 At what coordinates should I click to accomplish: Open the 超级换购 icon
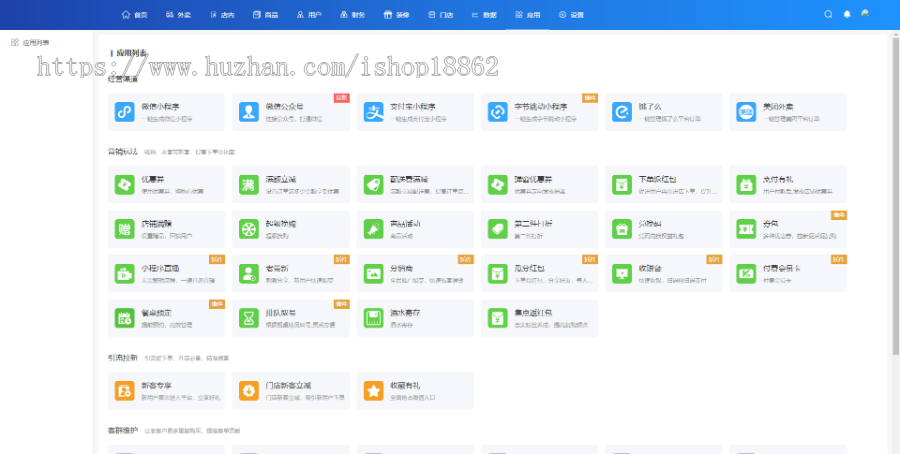(249, 229)
